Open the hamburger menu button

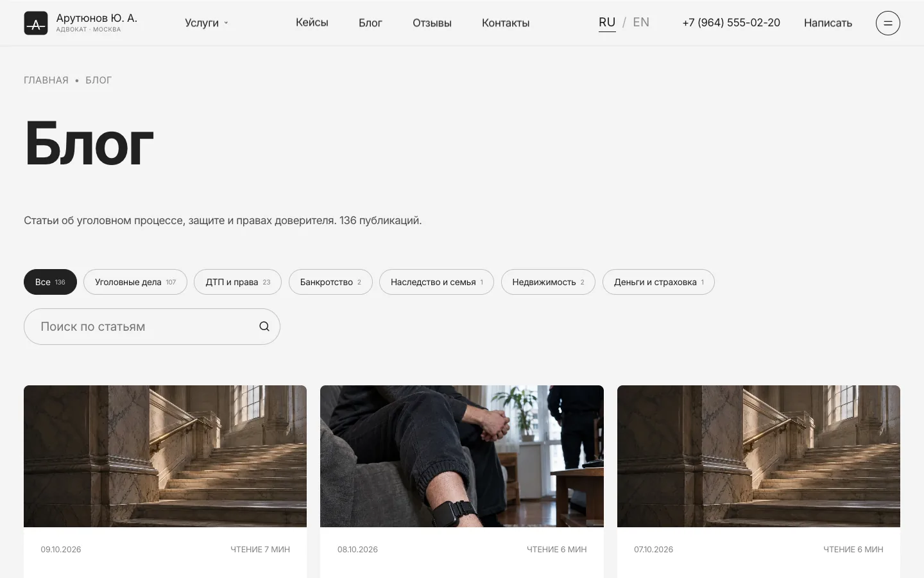coord(887,23)
